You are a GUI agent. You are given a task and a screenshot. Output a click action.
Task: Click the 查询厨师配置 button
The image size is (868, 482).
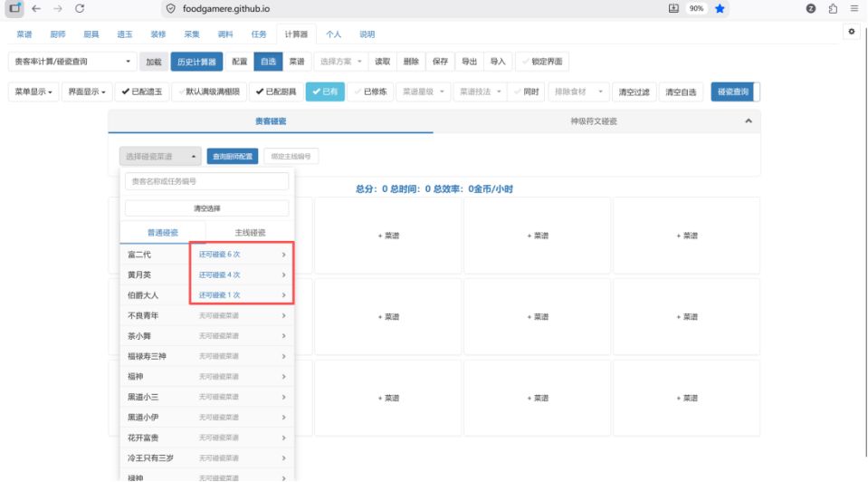point(233,157)
